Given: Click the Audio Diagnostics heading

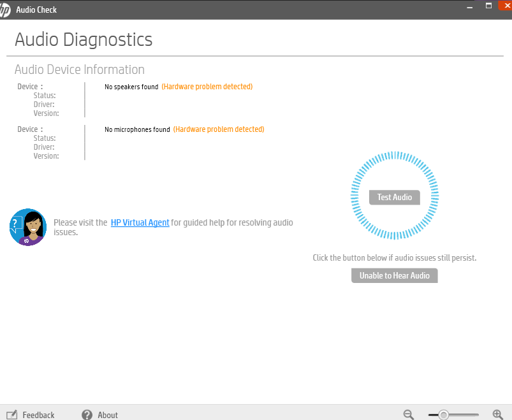Looking at the screenshot, I should coord(84,40).
